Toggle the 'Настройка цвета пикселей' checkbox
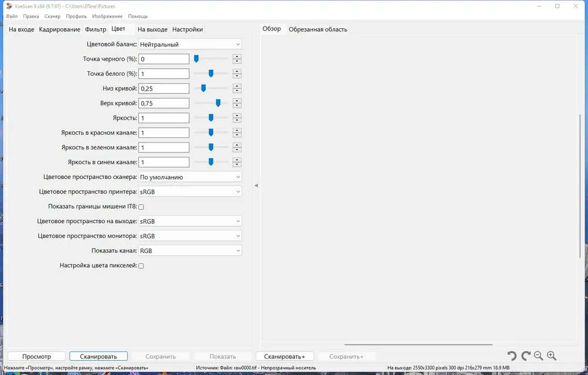Viewport: 588px width, 375px height. click(x=141, y=266)
